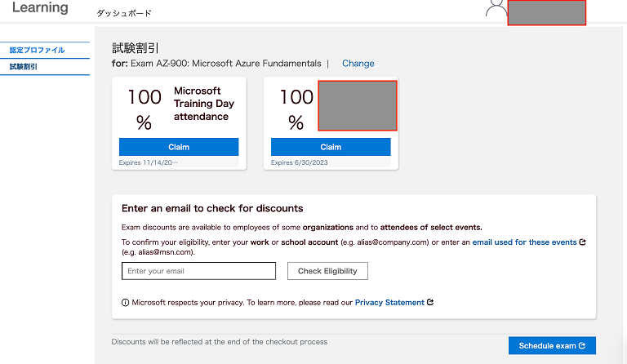This screenshot has width=627, height=364.
Task: Go to the Learning home logo
Action: (x=40, y=8)
